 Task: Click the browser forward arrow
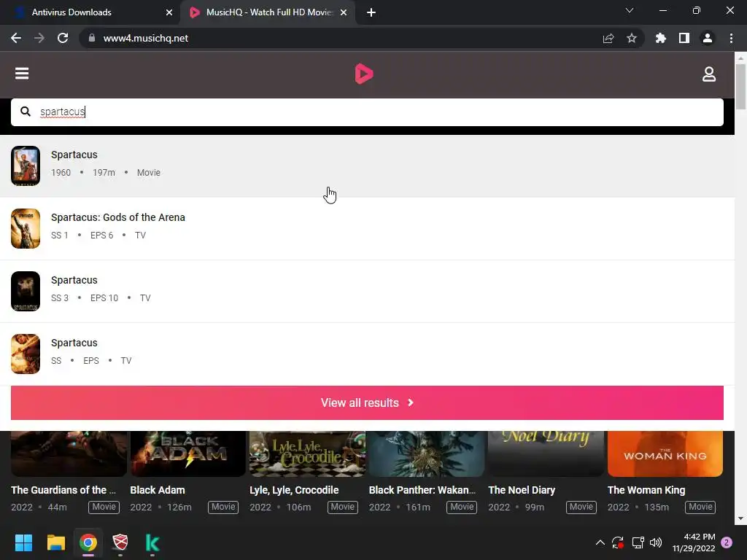pos(39,38)
